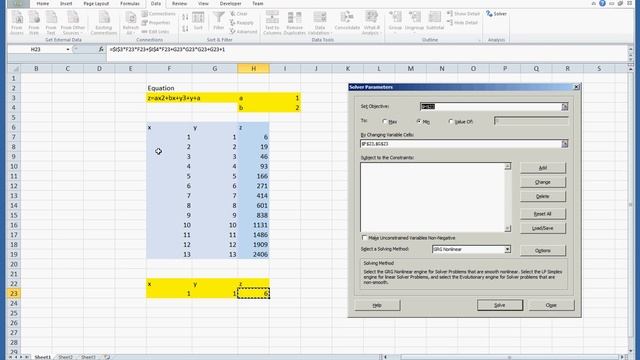Click Properties in Connections group

pyautogui.click(x=157, y=23)
